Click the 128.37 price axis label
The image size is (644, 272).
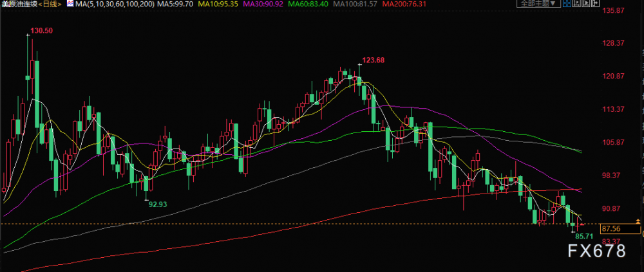click(x=613, y=43)
